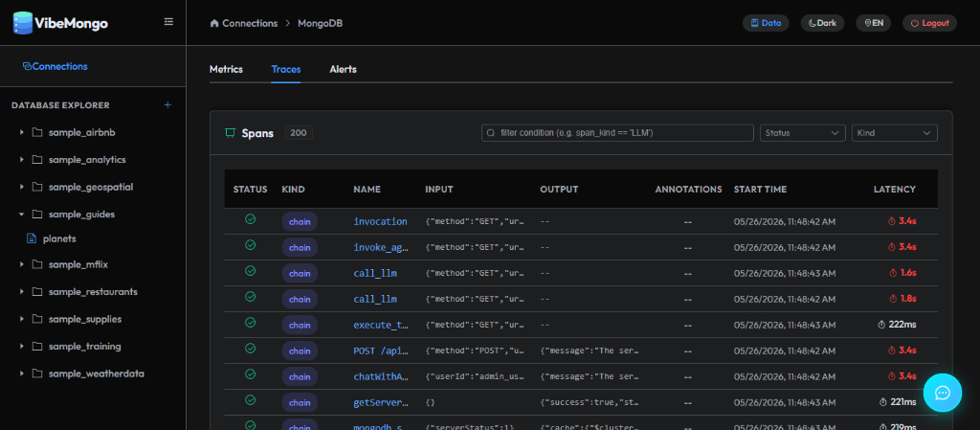Click the status check icon of the POST /api row
The height and width of the screenshot is (430, 980).
(250, 349)
